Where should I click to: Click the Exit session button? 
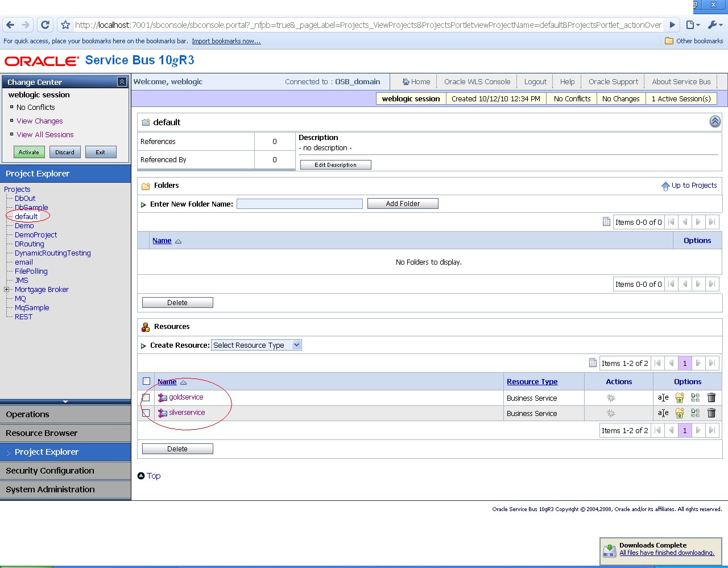click(101, 152)
